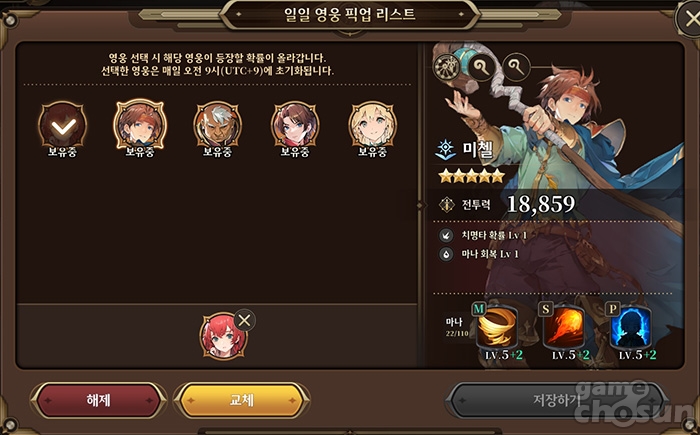Image resolution: width=700 pixels, height=435 pixels.
Task: Click the critical chance 치명타 확률 icon
Action: coord(446,235)
